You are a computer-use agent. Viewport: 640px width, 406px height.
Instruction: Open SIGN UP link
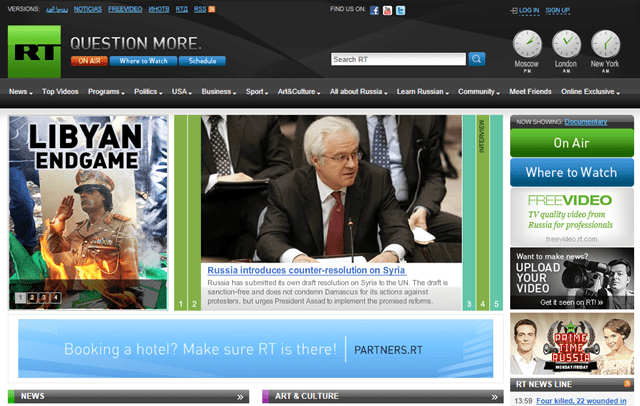558,11
